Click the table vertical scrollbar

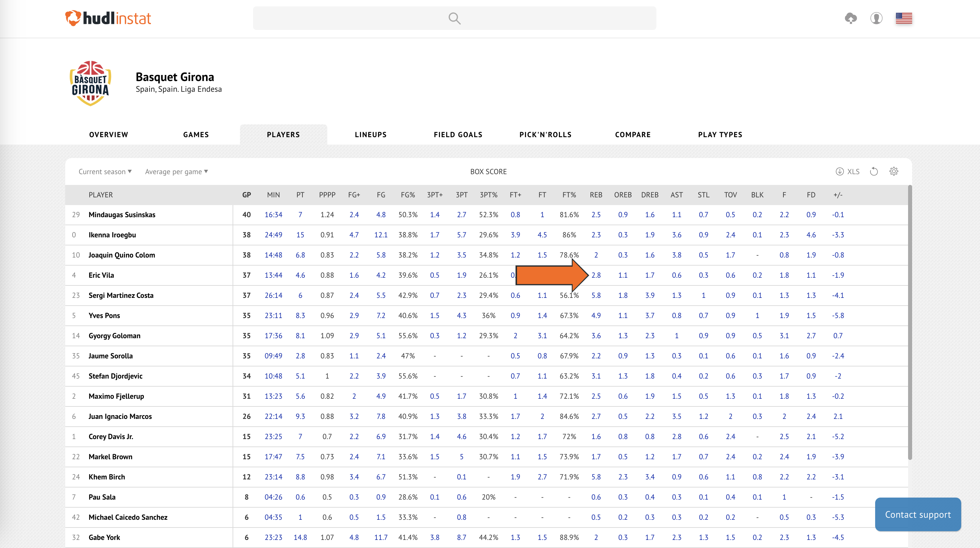[910, 323]
